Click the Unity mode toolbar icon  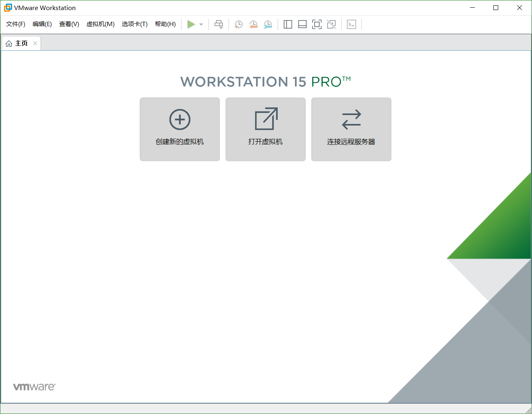coord(331,25)
